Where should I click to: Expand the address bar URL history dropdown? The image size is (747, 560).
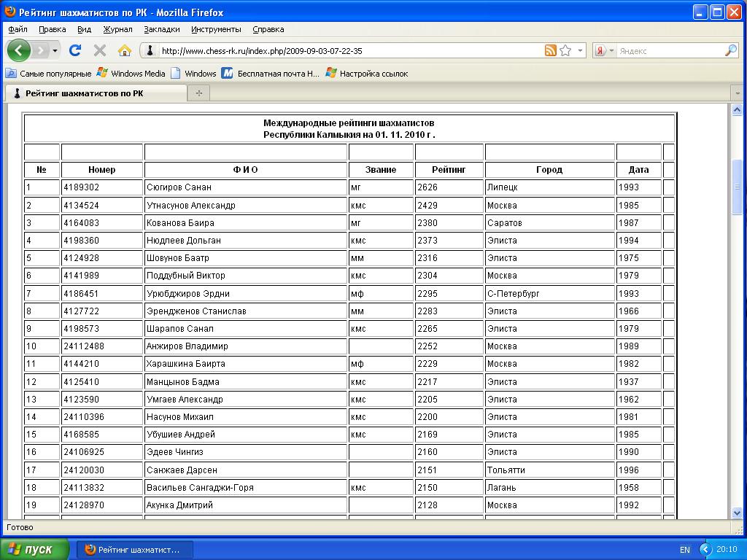point(581,50)
